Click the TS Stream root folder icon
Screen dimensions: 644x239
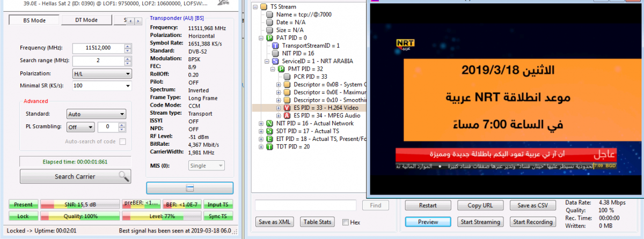point(263,7)
